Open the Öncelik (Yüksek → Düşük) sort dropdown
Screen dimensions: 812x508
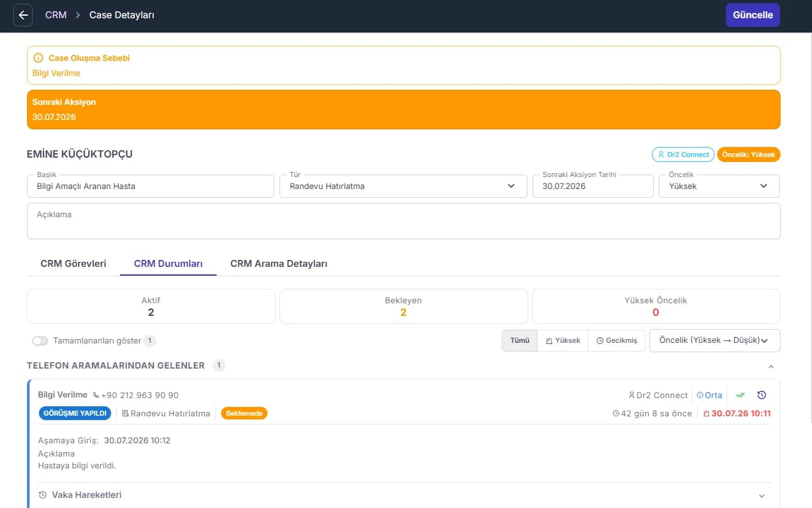coord(715,340)
